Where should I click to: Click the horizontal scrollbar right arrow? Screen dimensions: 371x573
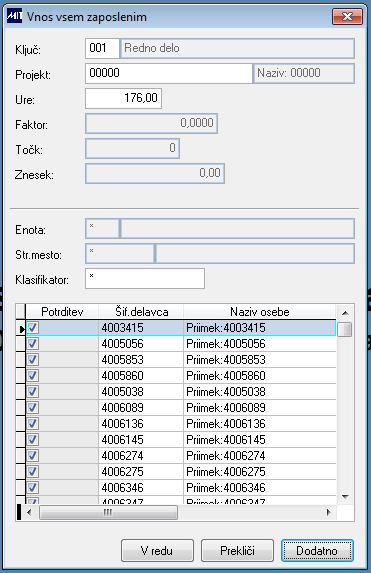[329, 512]
